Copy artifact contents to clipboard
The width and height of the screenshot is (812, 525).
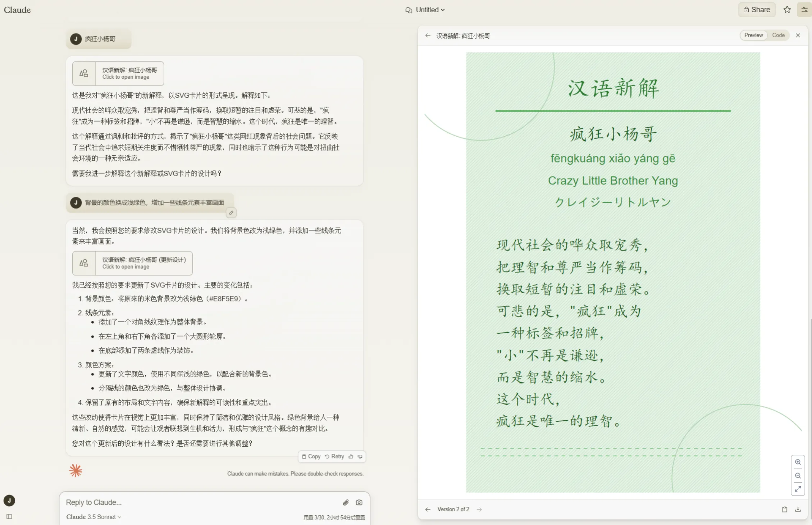[784, 509]
